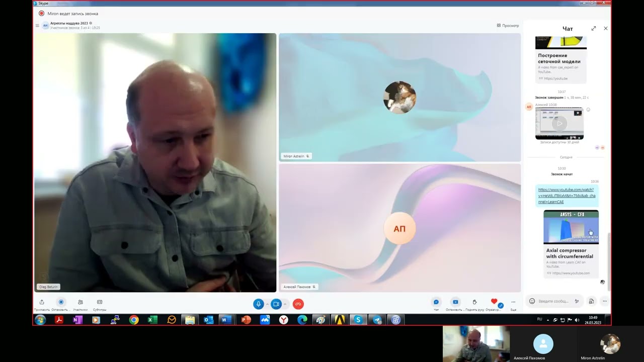React to the call recording with the smiley icon

click(x=588, y=110)
